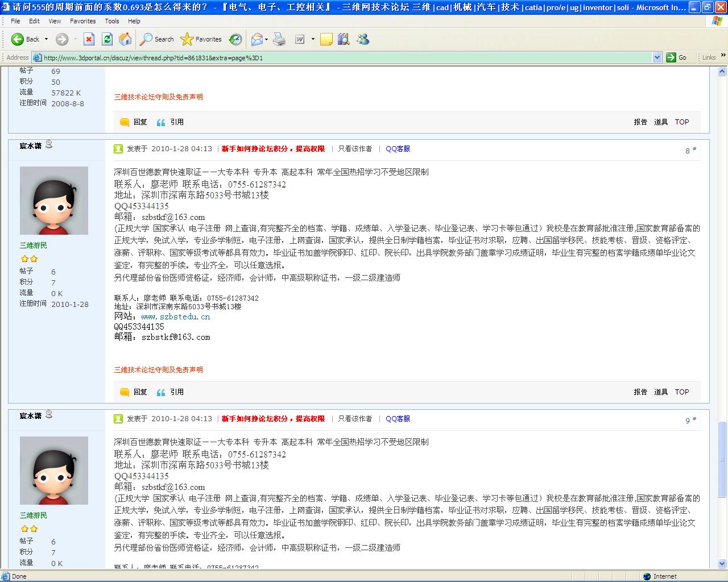This screenshot has height=582, width=728.
Task: Click the page scrollbar up arrow
Action: (722, 72)
